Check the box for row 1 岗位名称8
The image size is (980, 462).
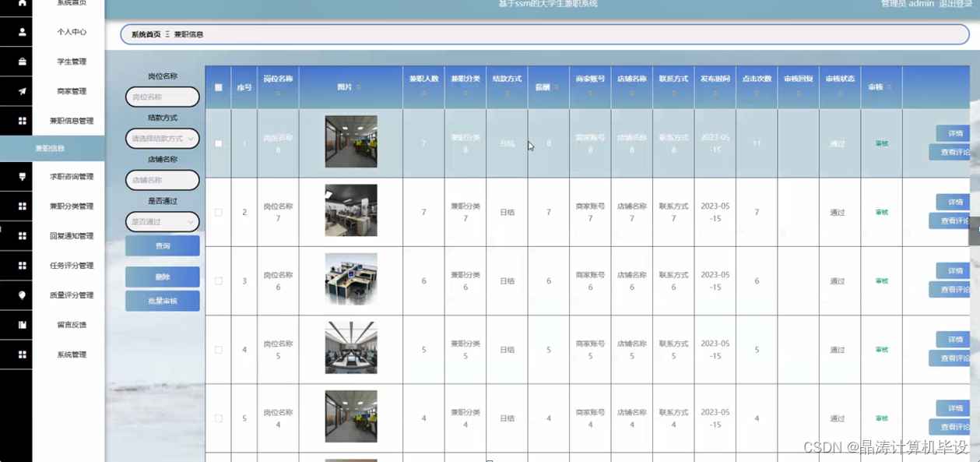click(x=219, y=143)
